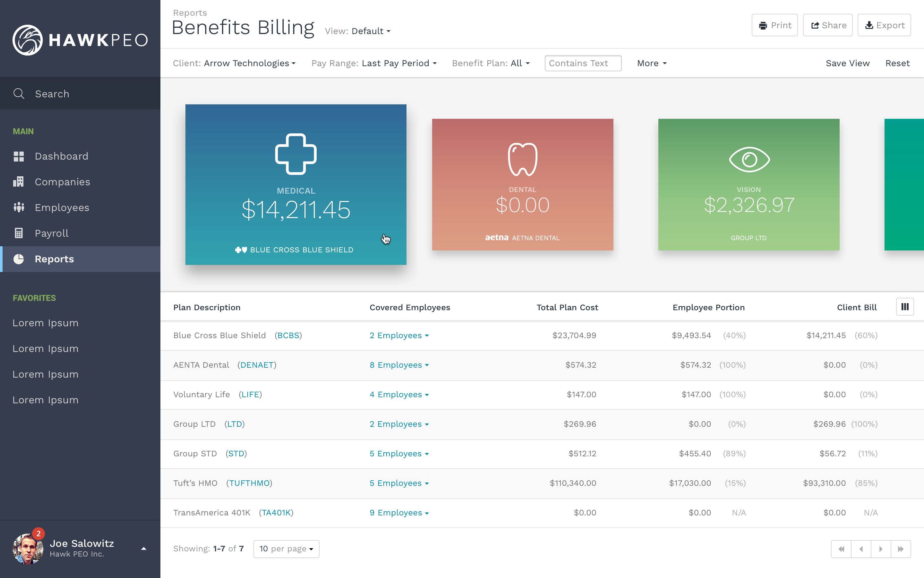Click the Companies building icon

pos(18,181)
